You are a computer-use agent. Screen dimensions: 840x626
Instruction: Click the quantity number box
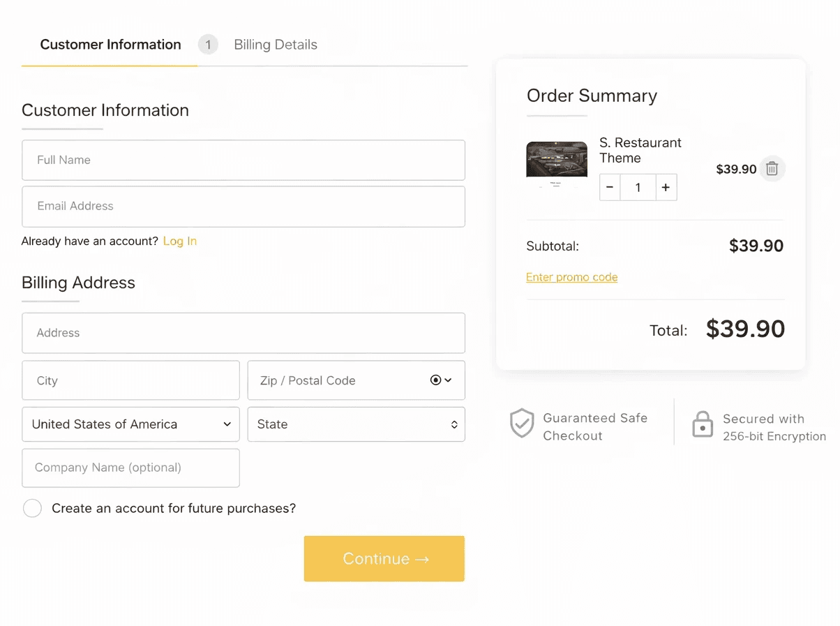[638, 188]
